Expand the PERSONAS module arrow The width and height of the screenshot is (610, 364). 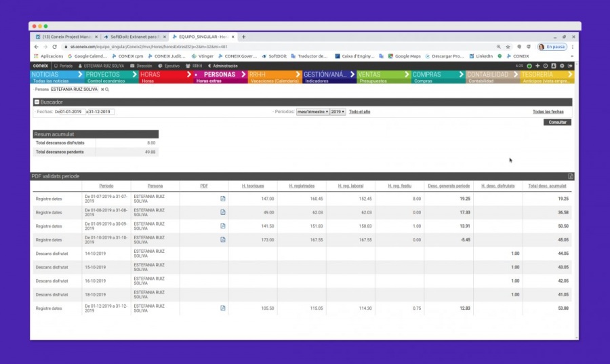click(x=243, y=75)
